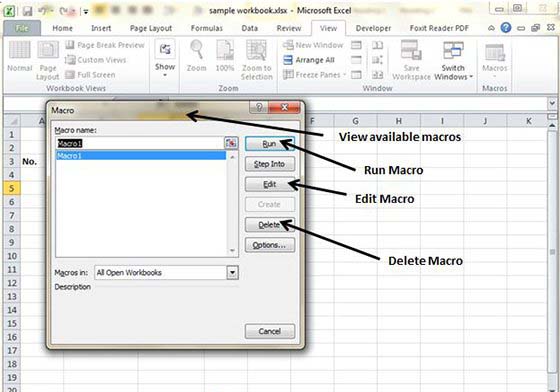560x392 pixels.
Task: Expand the Freeze Panes dropdown
Action: tap(345, 75)
